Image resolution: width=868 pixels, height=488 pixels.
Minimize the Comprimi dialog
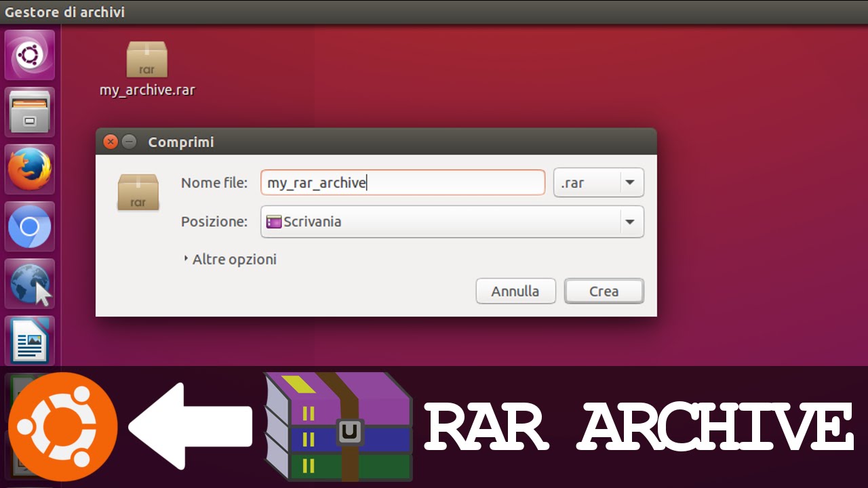tap(129, 142)
